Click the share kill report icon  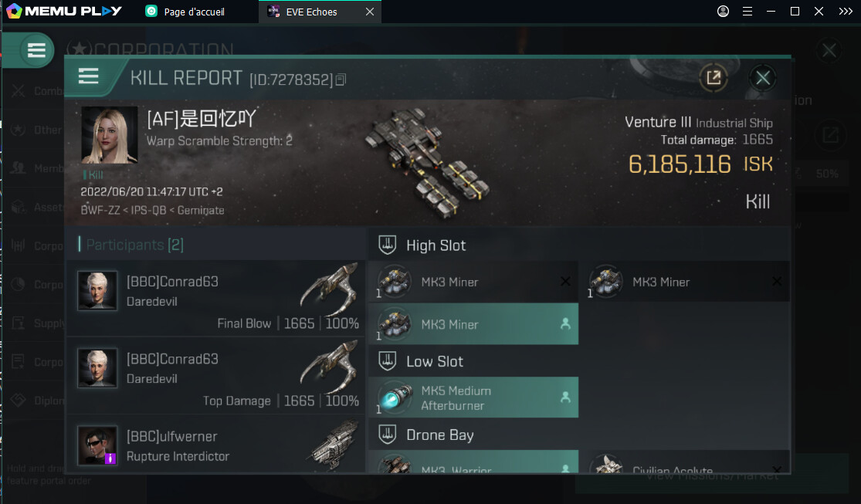[714, 77]
